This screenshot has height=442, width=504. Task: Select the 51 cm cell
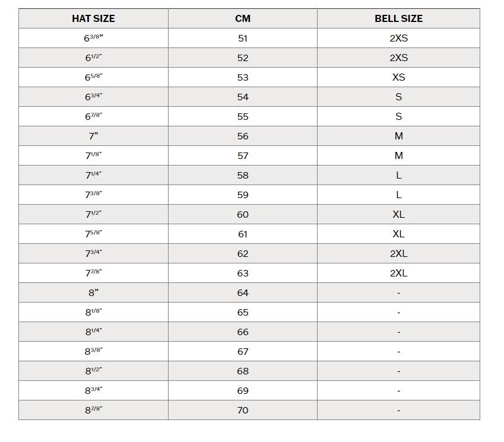click(x=243, y=38)
